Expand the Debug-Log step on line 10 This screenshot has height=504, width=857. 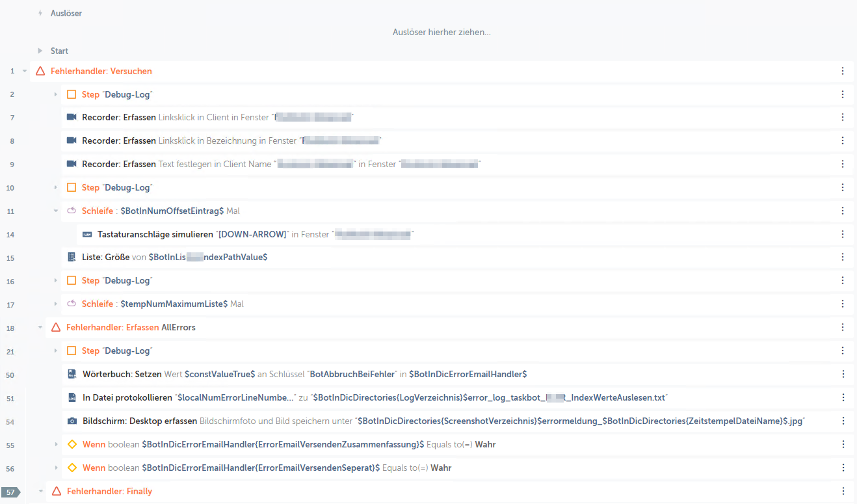pos(56,187)
